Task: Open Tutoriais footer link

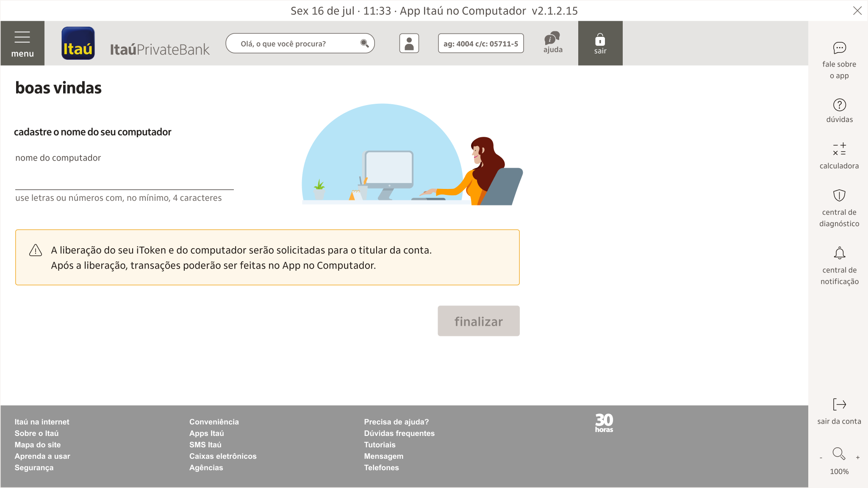Action: click(380, 445)
